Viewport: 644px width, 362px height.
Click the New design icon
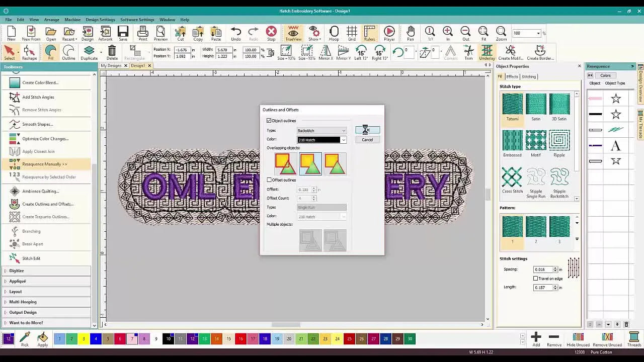[11, 33]
